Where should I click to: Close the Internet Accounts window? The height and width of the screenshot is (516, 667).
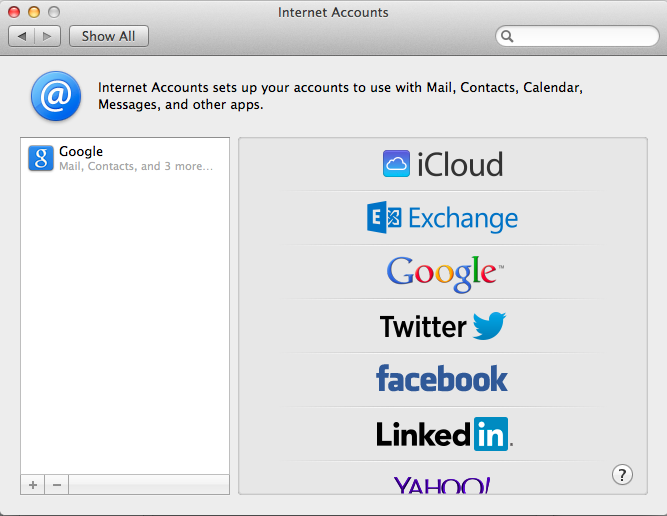tap(14, 12)
